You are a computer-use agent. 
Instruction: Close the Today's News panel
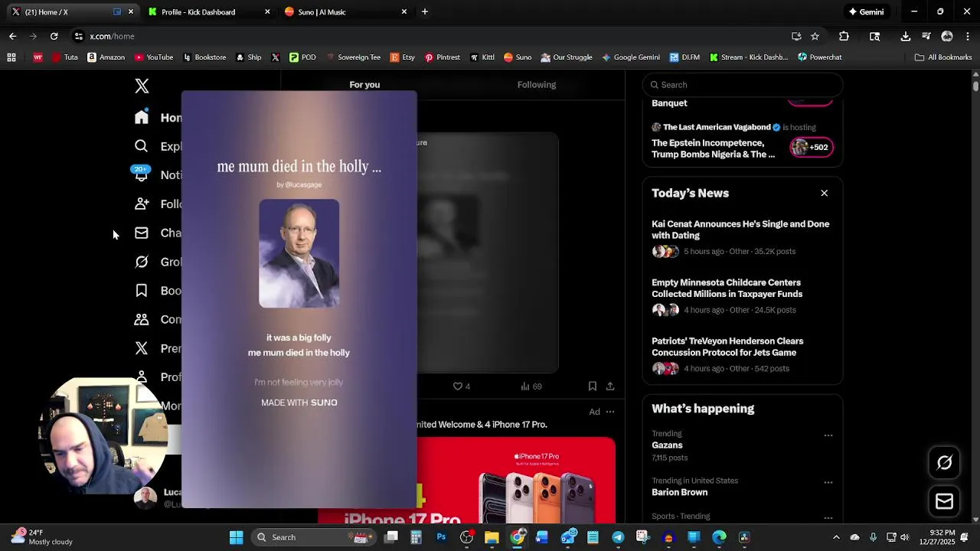[x=825, y=193]
